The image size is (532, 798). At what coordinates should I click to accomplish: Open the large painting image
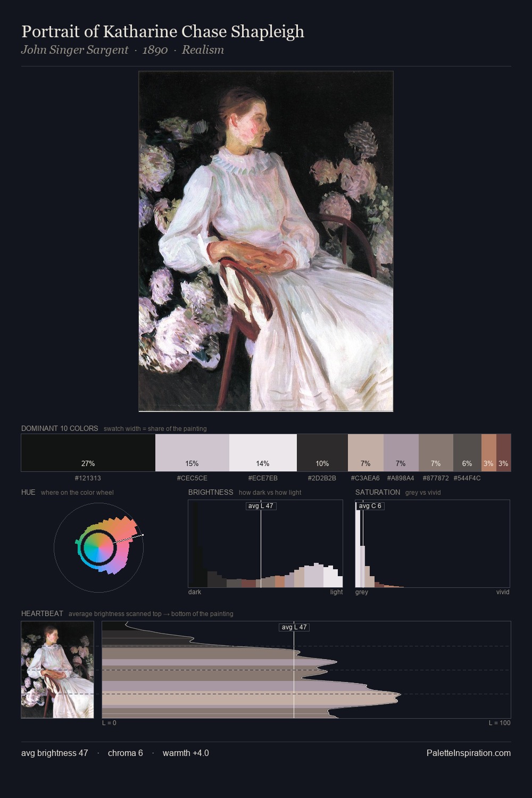pyautogui.click(x=266, y=241)
